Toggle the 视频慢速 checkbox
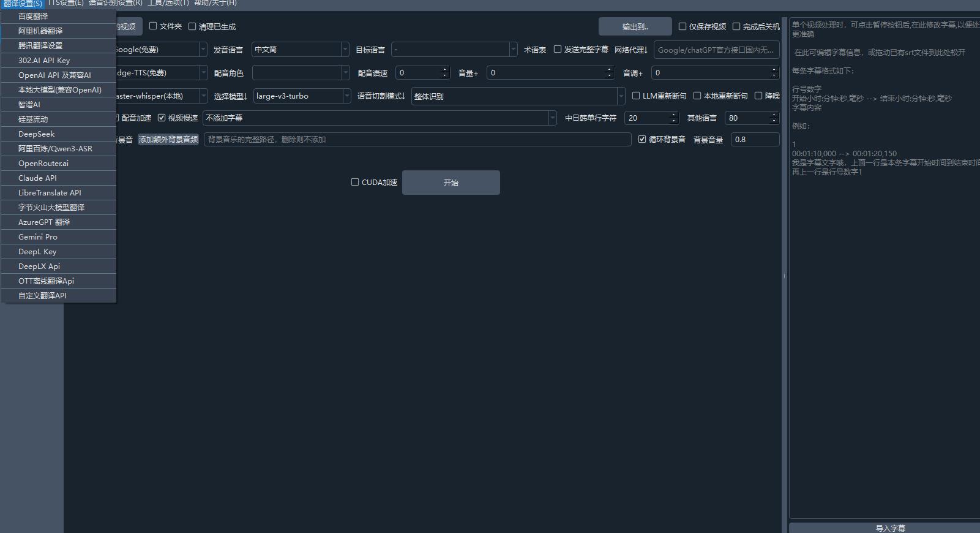The image size is (980, 533). (162, 118)
